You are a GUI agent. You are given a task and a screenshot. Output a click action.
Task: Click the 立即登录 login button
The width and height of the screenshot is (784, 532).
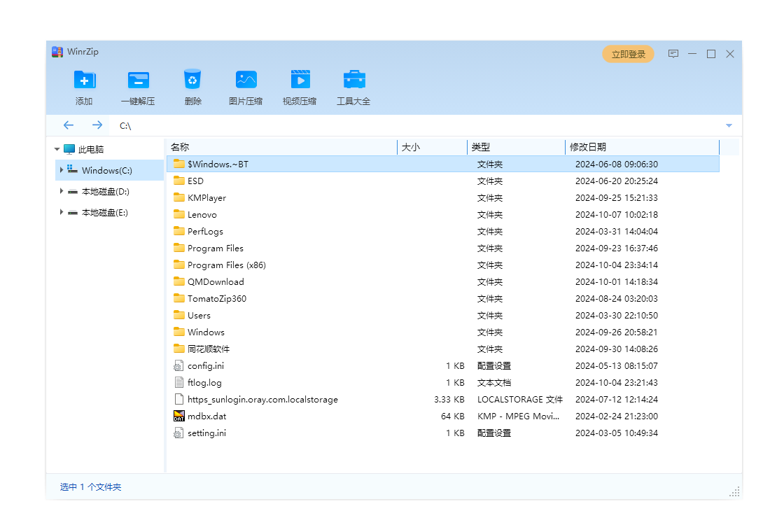click(x=629, y=54)
